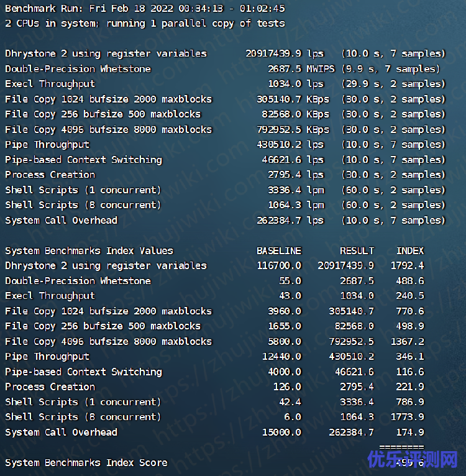The height and width of the screenshot is (476, 466).
Task: Click the RESULT column header
Action: click(x=357, y=251)
